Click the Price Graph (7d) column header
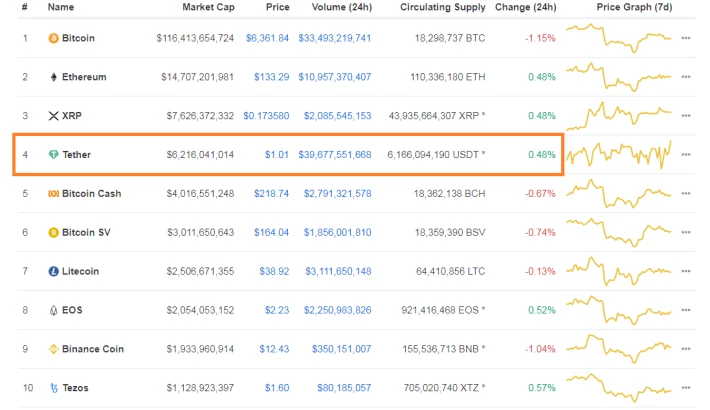The image size is (710, 410). [634, 7]
